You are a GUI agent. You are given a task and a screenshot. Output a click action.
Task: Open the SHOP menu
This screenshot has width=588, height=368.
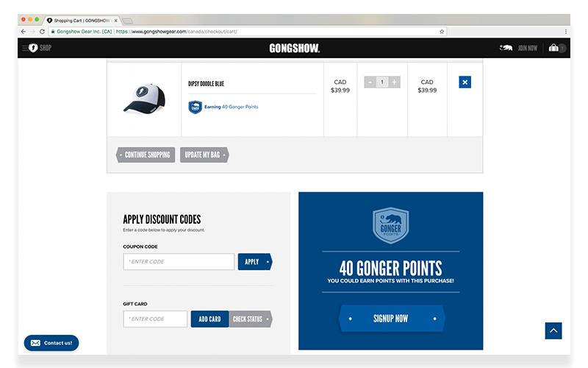click(x=46, y=48)
